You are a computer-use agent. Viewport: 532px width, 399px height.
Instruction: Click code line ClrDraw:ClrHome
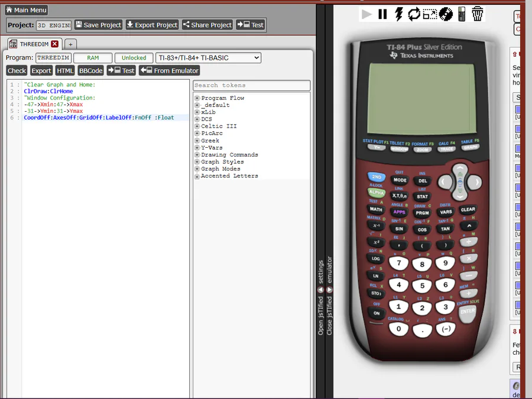coord(48,91)
